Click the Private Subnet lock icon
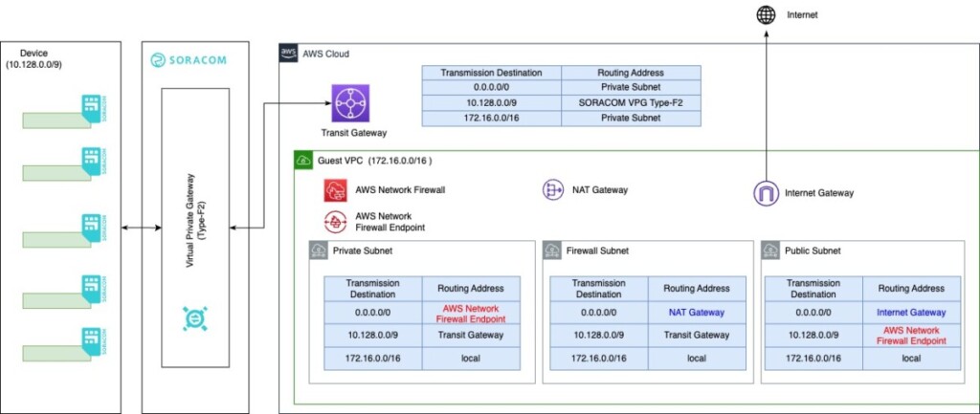Image resolution: width=980 pixels, height=414 pixels. [318, 251]
